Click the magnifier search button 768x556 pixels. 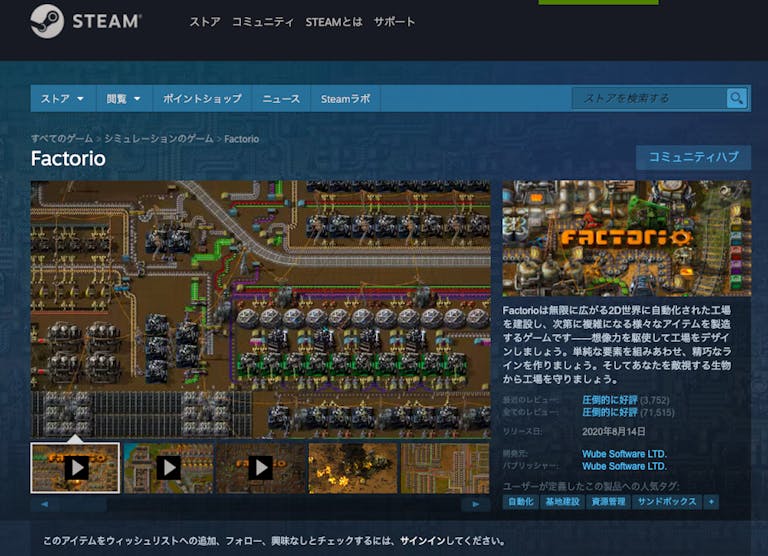[737, 98]
